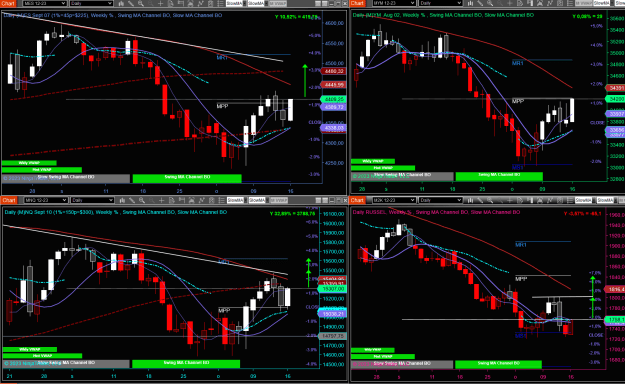Click green 15307,00 price marker on MNQ axis
The height and width of the screenshot is (384, 625).
[x=332, y=288]
